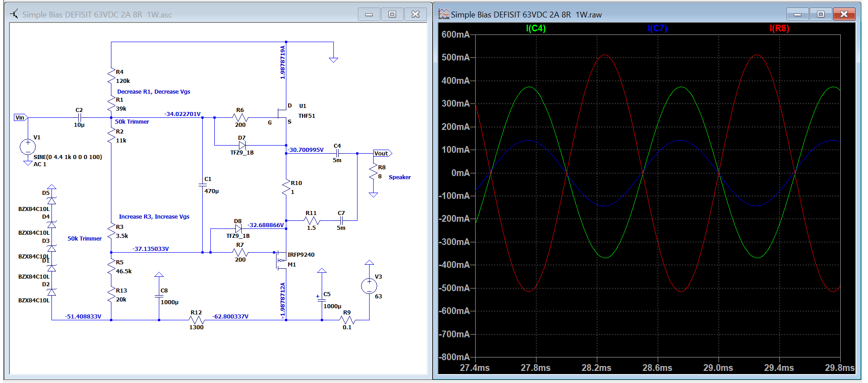Viewport: 868px width, 383px height.
Task: Click the 600mA vertical axis label
Action: click(455, 34)
